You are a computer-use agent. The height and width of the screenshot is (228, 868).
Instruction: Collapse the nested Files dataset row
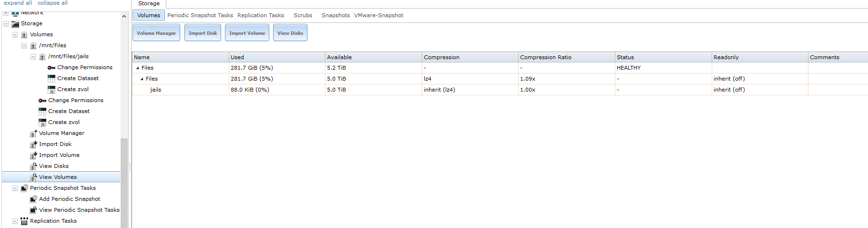click(142, 79)
